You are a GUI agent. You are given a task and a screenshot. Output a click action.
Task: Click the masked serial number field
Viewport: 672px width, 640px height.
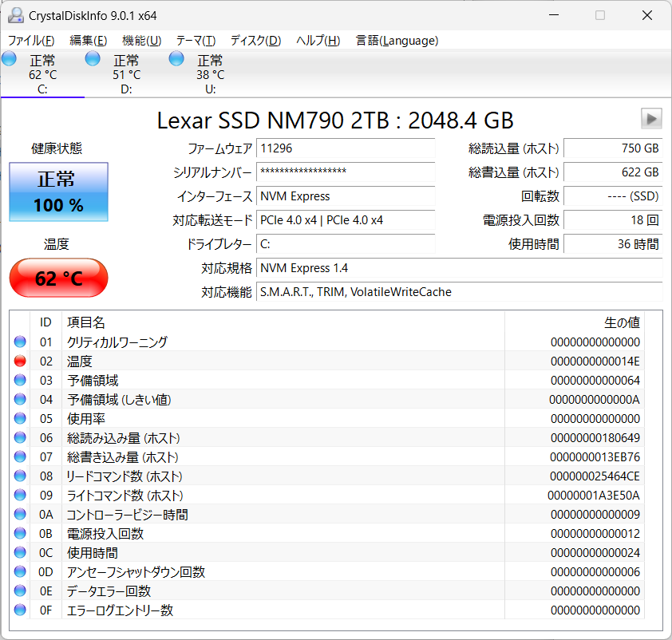[346, 172]
